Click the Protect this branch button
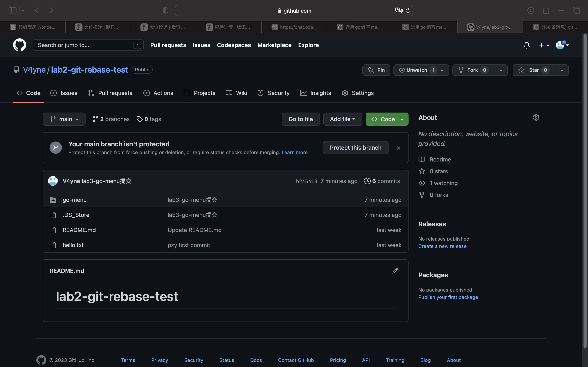Screen dimensions: 588x367 [355, 148]
